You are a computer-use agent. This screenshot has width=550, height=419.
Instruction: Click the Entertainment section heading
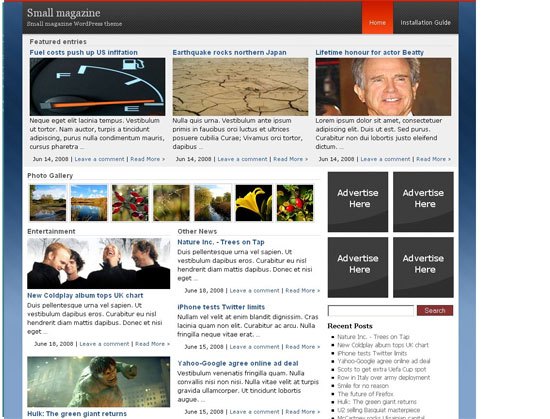click(x=51, y=231)
